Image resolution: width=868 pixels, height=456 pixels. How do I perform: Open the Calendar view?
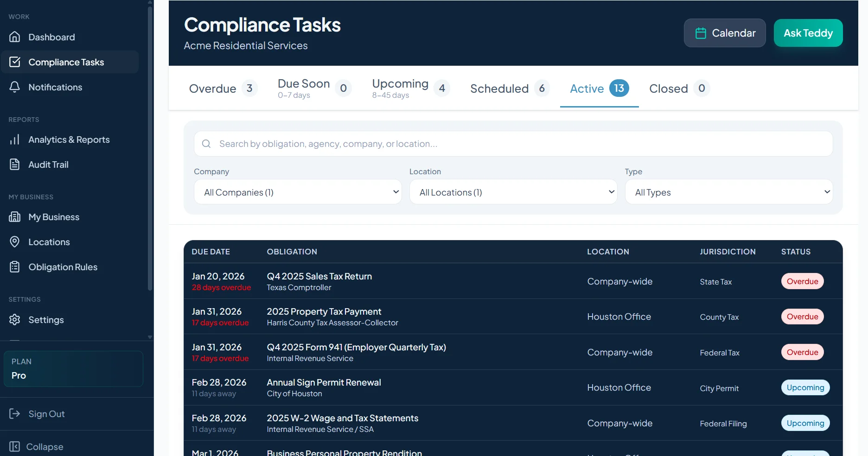click(725, 33)
